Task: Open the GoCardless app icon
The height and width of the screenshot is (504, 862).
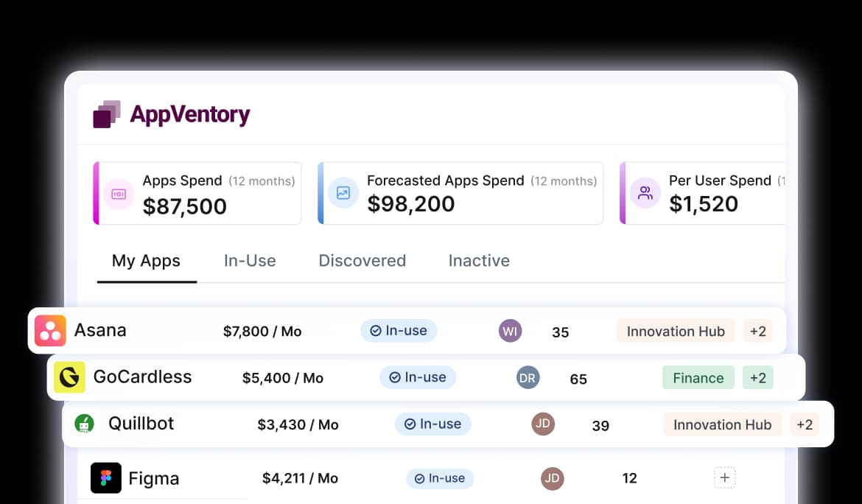Action: (69, 377)
